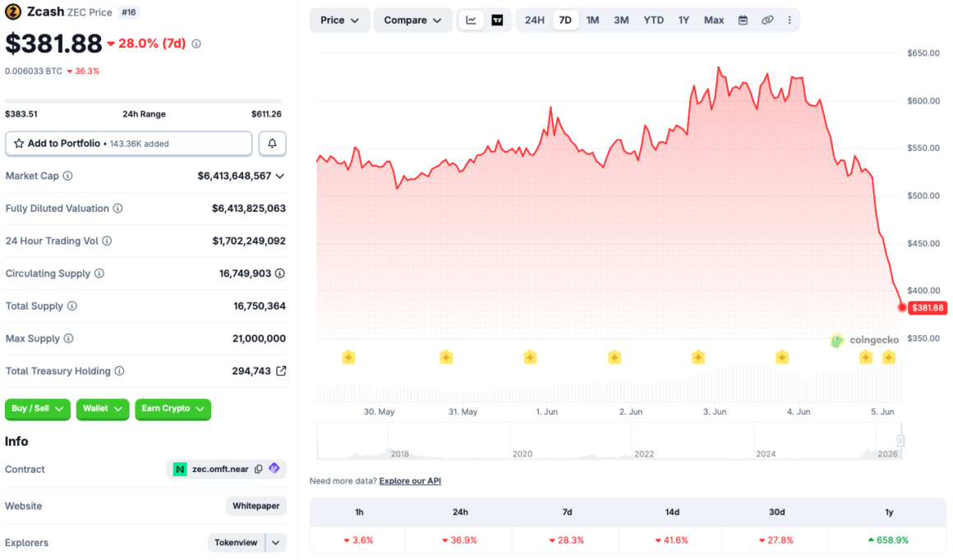Open Total Supply info icon
The height and width of the screenshot is (560, 953).
tap(72, 306)
